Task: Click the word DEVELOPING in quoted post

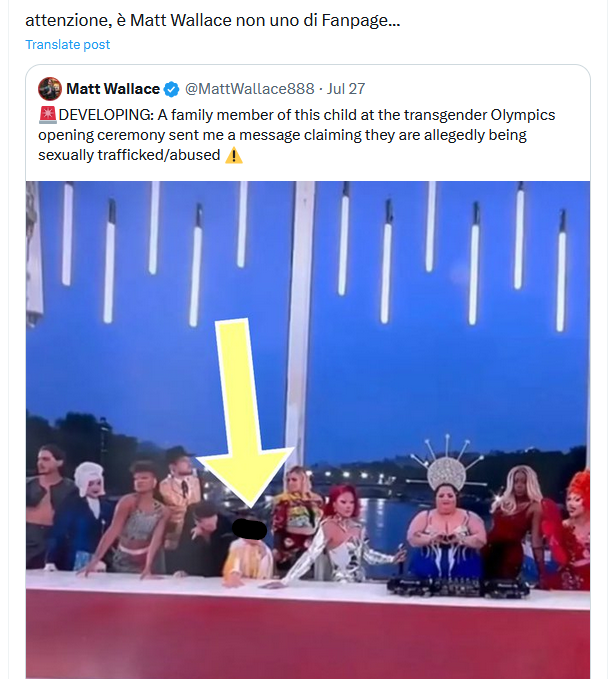Action: point(100,115)
